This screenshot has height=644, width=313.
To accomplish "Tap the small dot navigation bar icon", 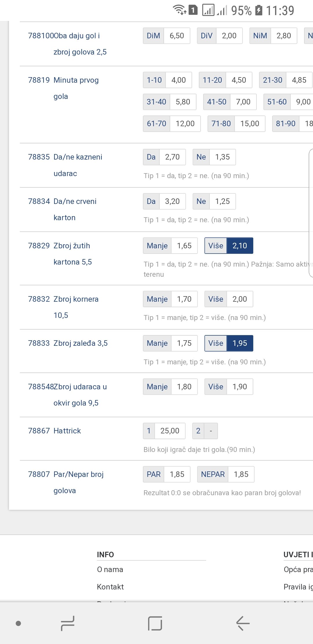I will [18, 623].
